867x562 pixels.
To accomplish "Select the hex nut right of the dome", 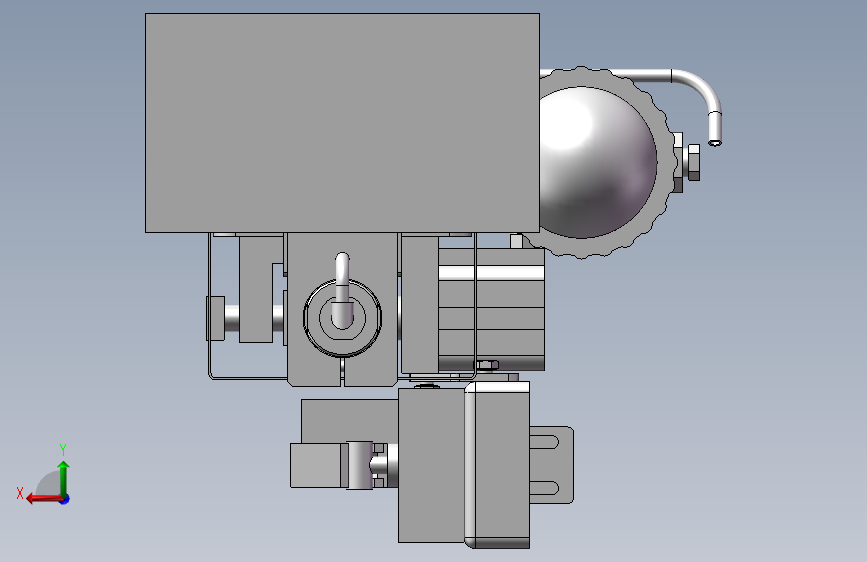I will click(x=693, y=162).
